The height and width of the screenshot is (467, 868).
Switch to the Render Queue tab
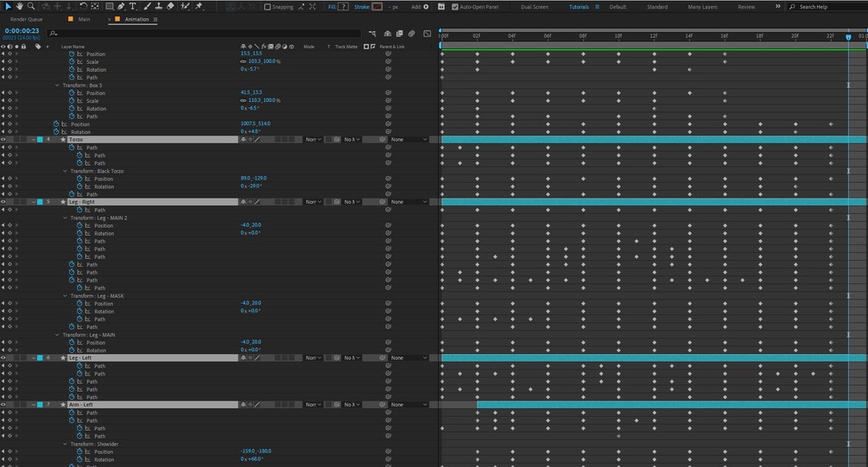pos(27,19)
